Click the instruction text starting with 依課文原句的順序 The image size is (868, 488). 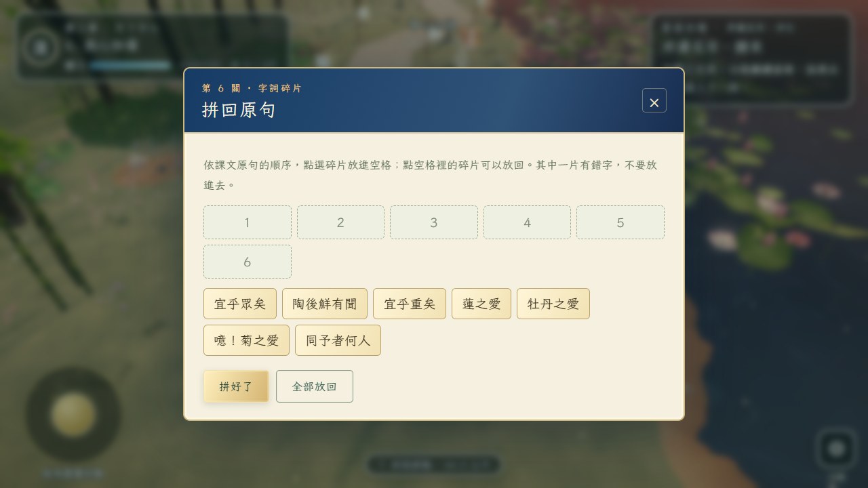click(x=431, y=175)
